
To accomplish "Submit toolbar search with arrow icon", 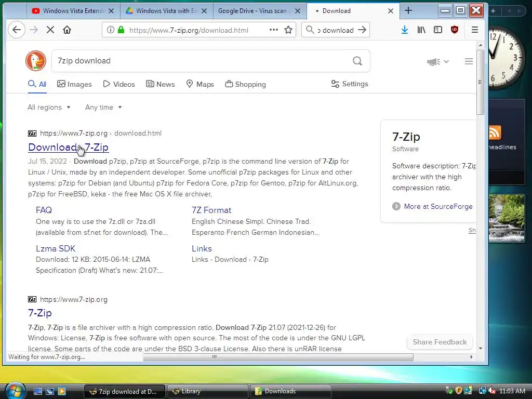I will pyautogui.click(x=362, y=30).
